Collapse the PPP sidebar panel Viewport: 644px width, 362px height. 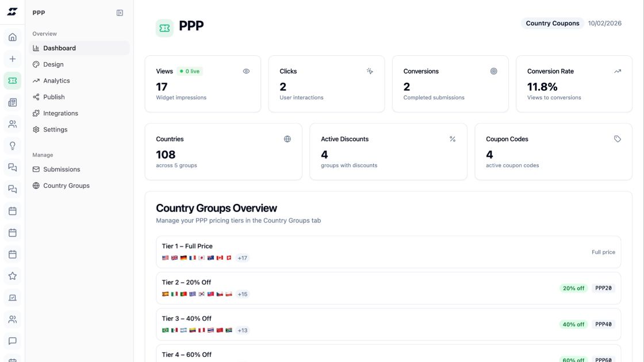pos(120,13)
